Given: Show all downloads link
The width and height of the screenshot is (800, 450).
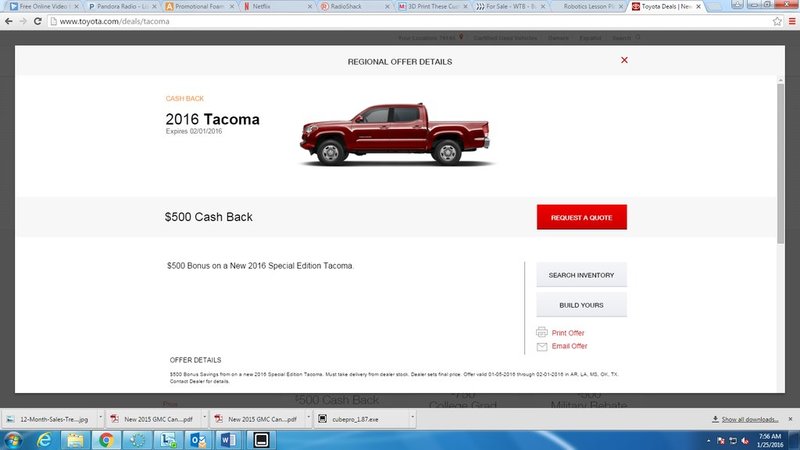Looking at the screenshot, I should pyautogui.click(x=749, y=419).
